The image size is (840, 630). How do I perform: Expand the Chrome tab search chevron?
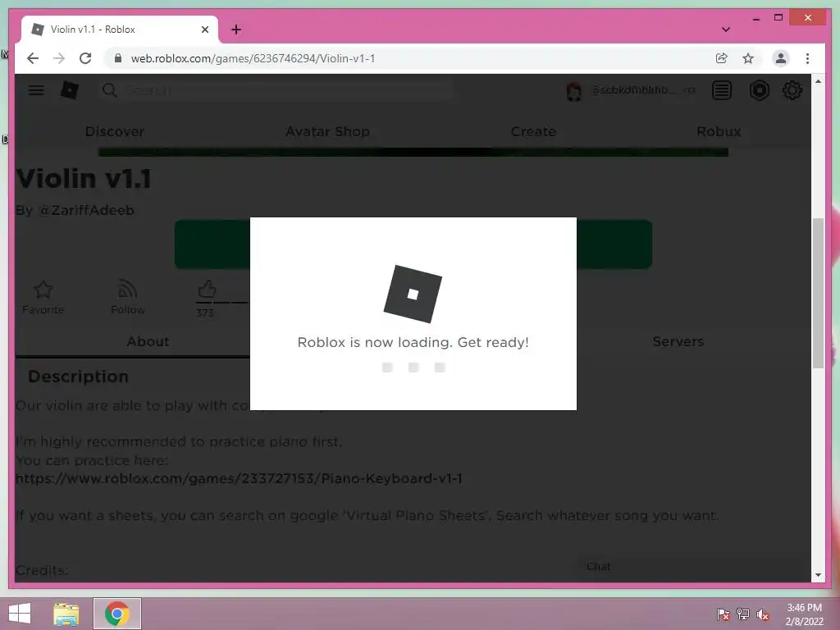(x=726, y=30)
